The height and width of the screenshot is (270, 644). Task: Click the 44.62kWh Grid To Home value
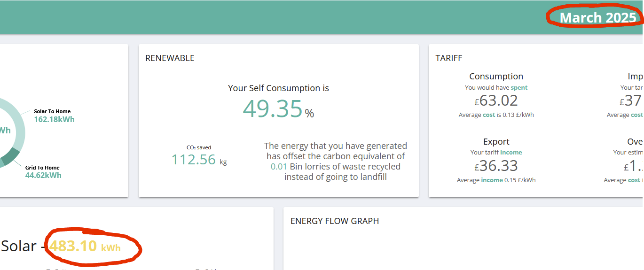[43, 176]
